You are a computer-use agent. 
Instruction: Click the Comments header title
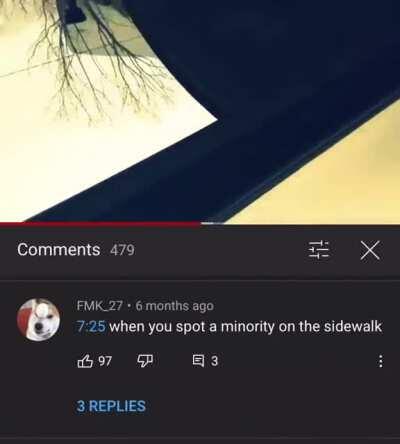click(x=59, y=250)
